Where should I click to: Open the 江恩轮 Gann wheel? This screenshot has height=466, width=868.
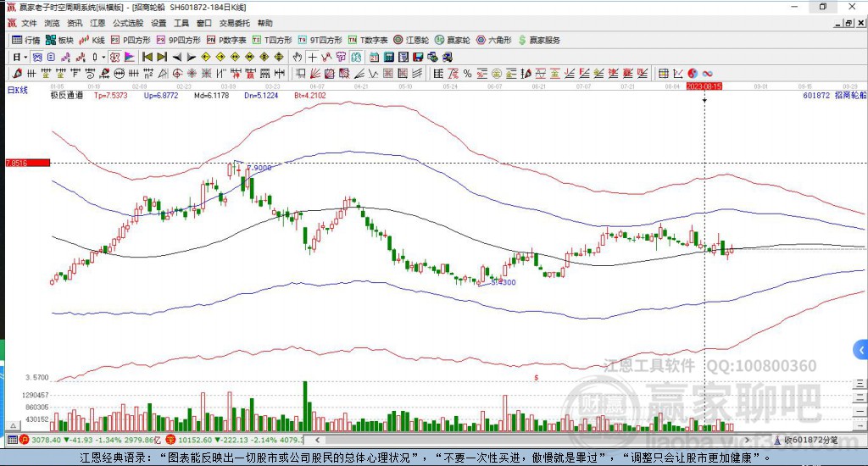click(x=411, y=40)
